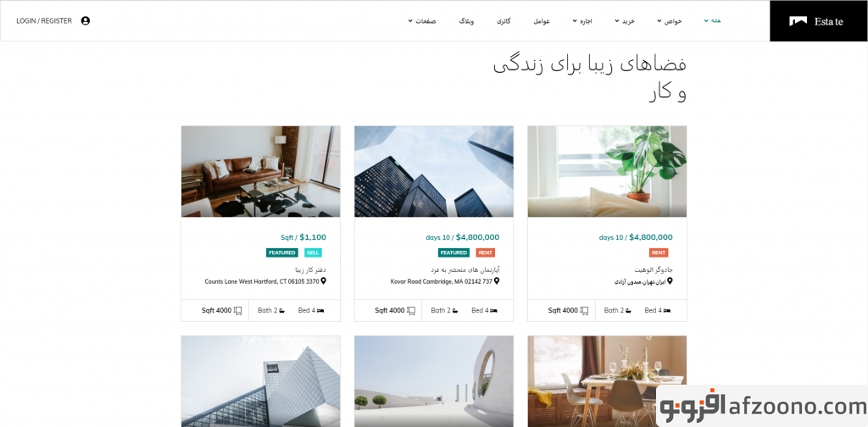The width and height of the screenshot is (868, 427).
Task: Click the user account icon beside Login
Action: pyautogui.click(x=86, y=21)
